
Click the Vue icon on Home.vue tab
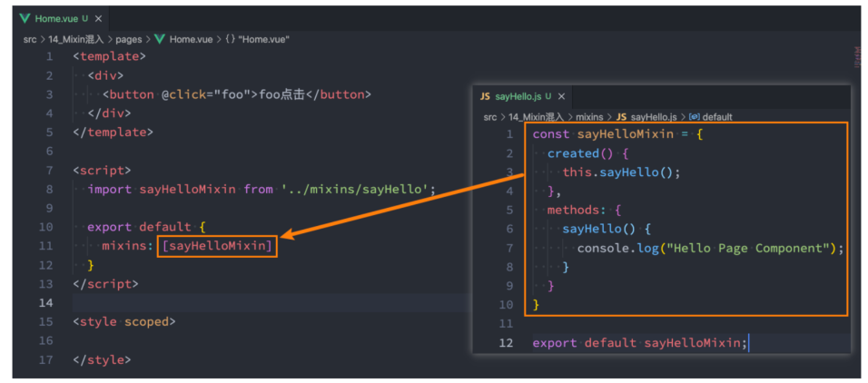point(25,18)
